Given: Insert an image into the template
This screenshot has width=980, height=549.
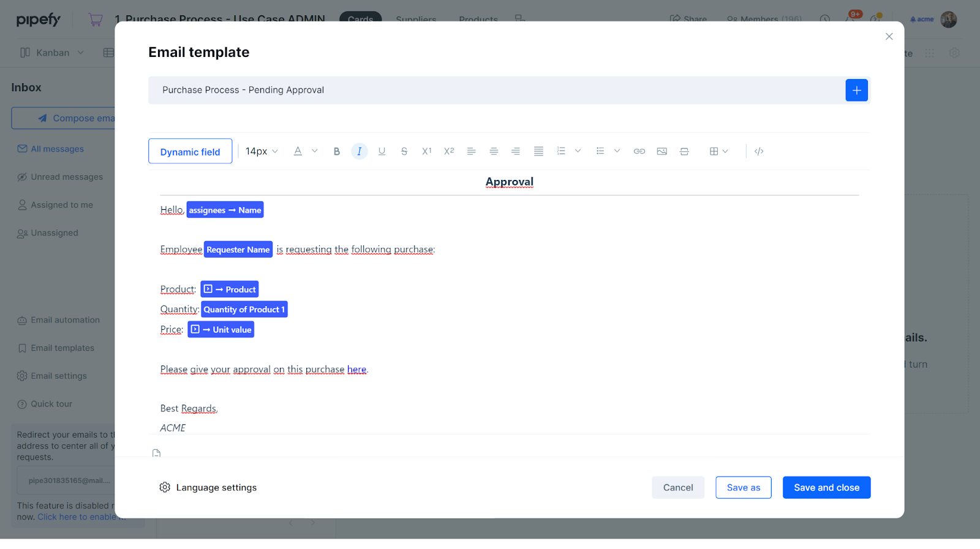Looking at the screenshot, I should [x=661, y=151].
